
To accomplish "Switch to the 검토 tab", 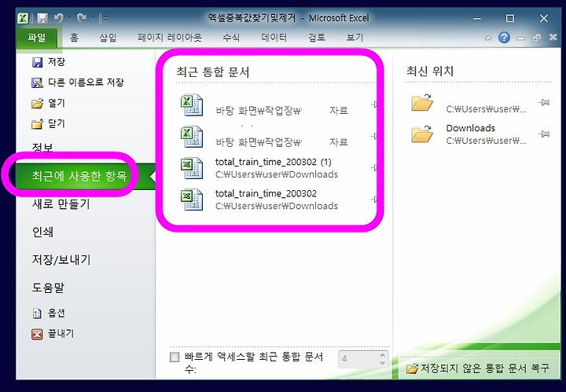I will (317, 38).
